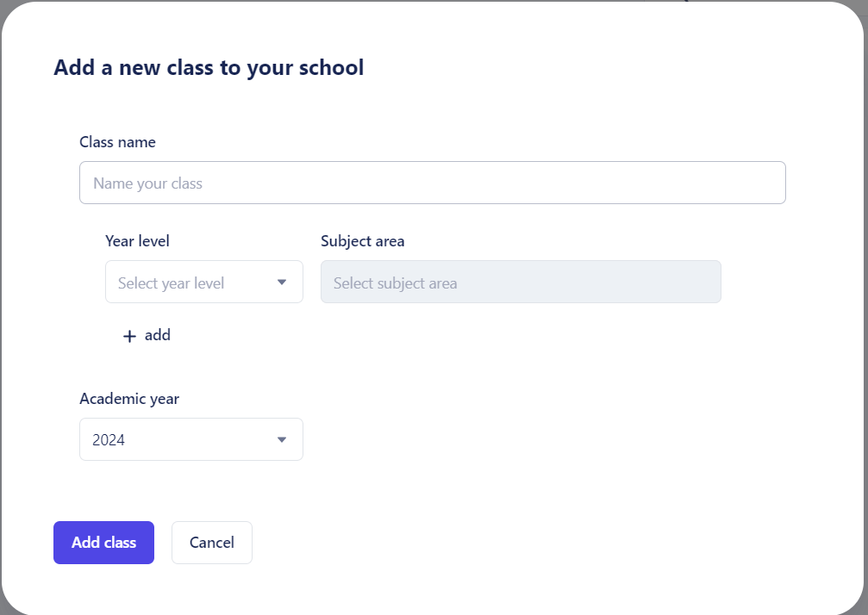Viewport: 868px width, 615px height.
Task: Click the 'Add a new class' heading
Action: coord(209,67)
